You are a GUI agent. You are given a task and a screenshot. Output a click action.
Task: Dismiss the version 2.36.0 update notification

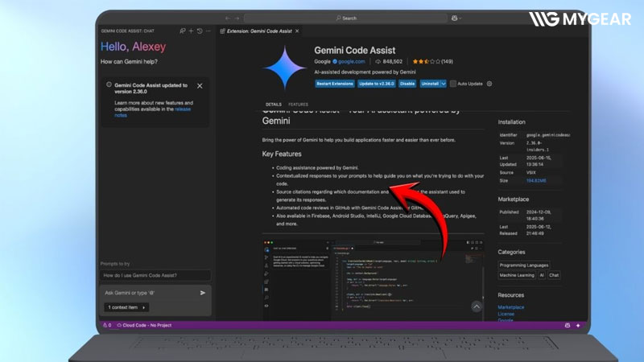click(x=200, y=86)
